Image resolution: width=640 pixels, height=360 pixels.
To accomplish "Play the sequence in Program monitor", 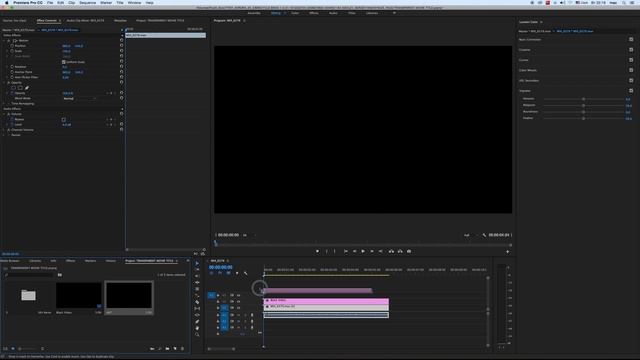I will 363,251.
